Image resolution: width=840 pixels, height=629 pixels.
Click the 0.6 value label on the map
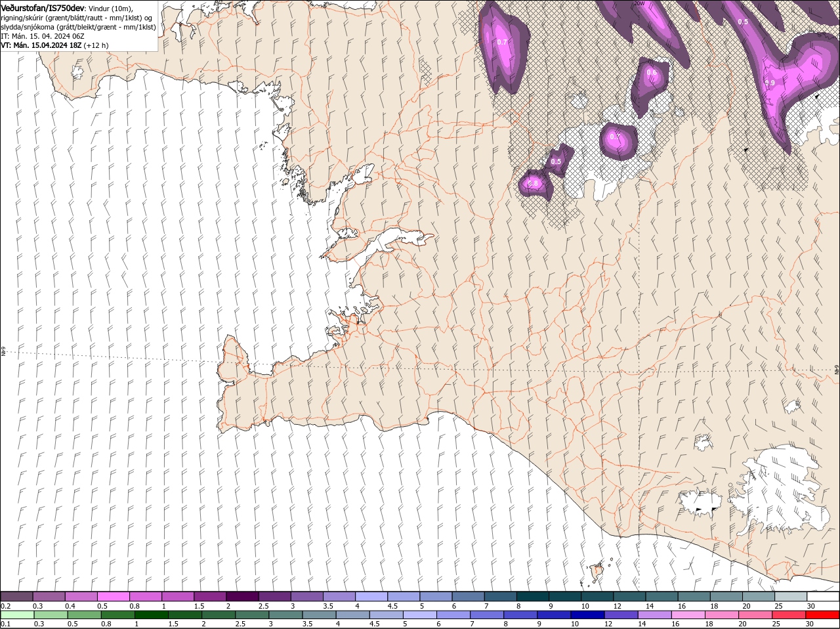coord(652,72)
